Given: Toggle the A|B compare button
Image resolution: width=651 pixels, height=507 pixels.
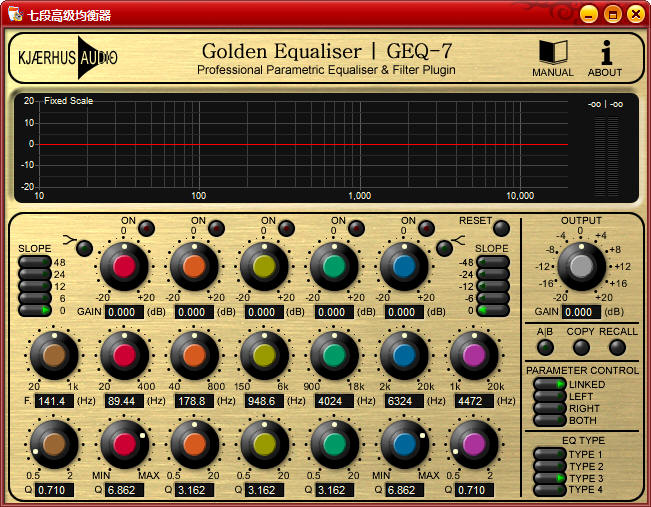Looking at the screenshot, I should click(545, 348).
